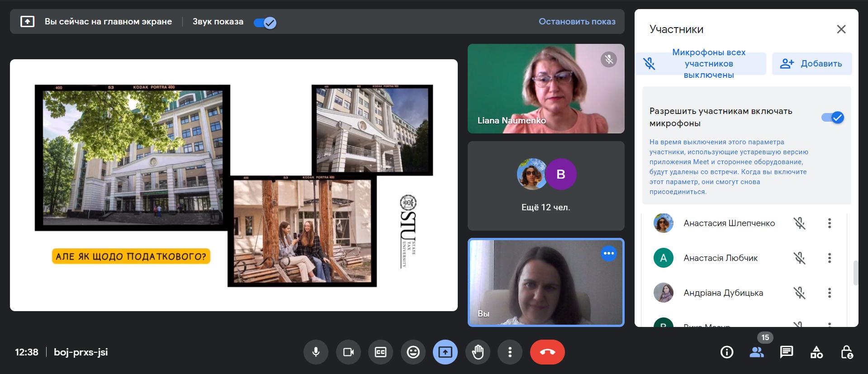Toggle Разрешить участникам включать микрофоны switch
Screen dimensions: 868x374
tap(833, 118)
